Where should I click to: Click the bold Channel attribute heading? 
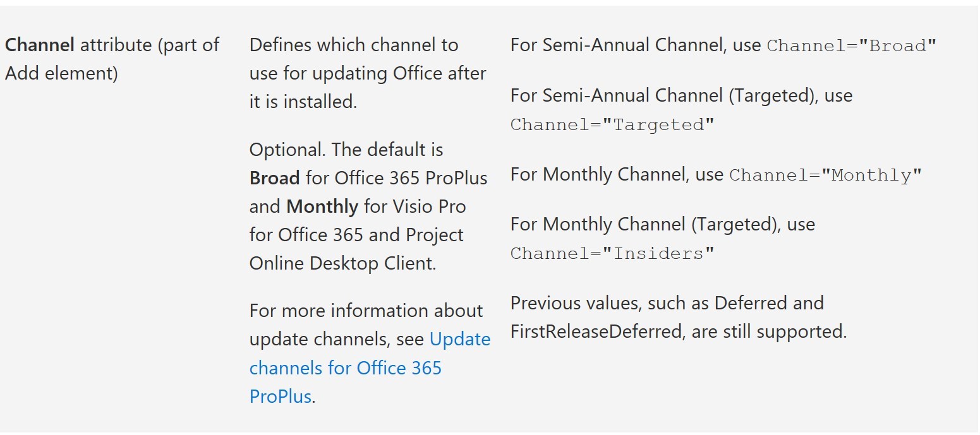click(x=40, y=45)
